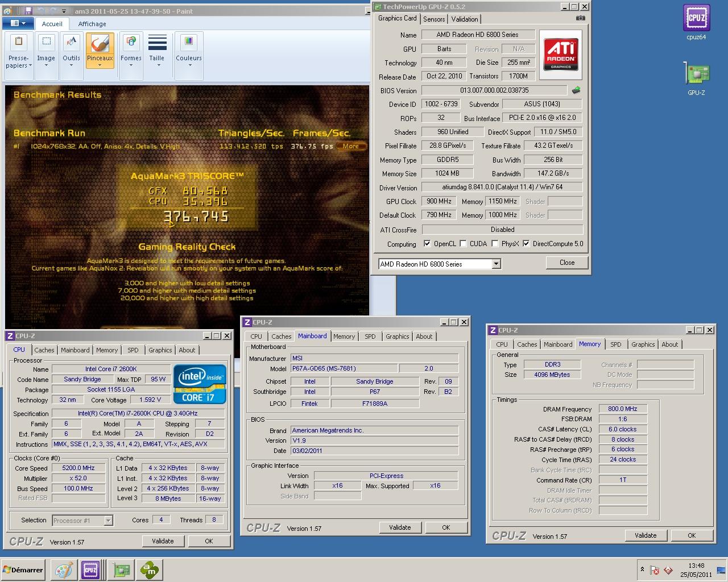Select Memory tab in Mainboard CPU-Z window
728x582 pixels.
pyautogui.click(x=344, y=336)
